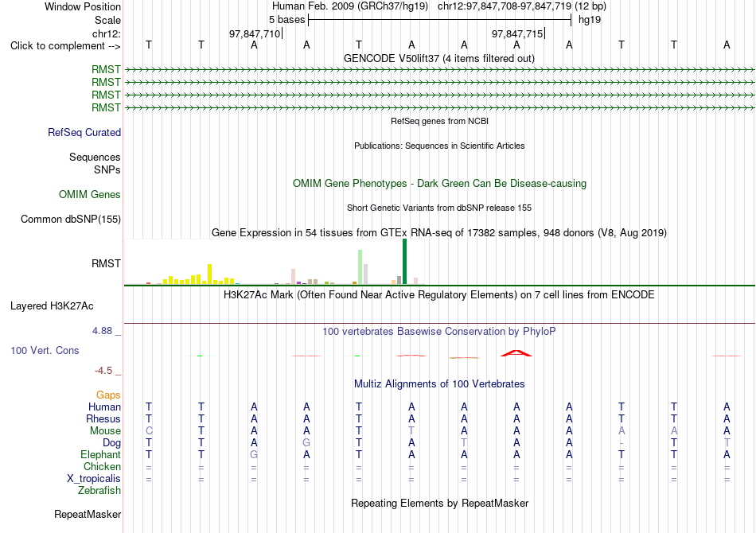756x533 pixels.
Task: Click the H3K27Ac Mark ENCODE track title
Action: [x=438, y=295]
